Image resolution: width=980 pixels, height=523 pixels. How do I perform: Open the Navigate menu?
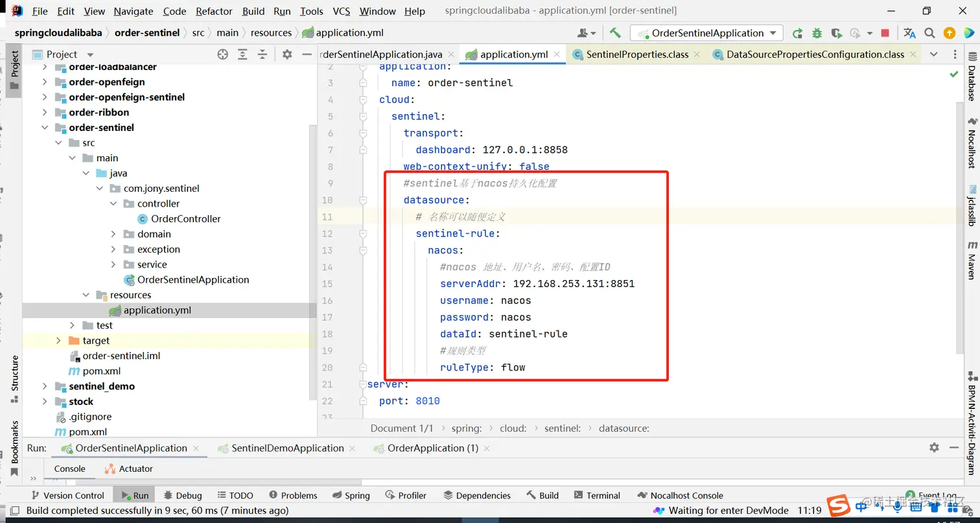click(x=134, y=11)
